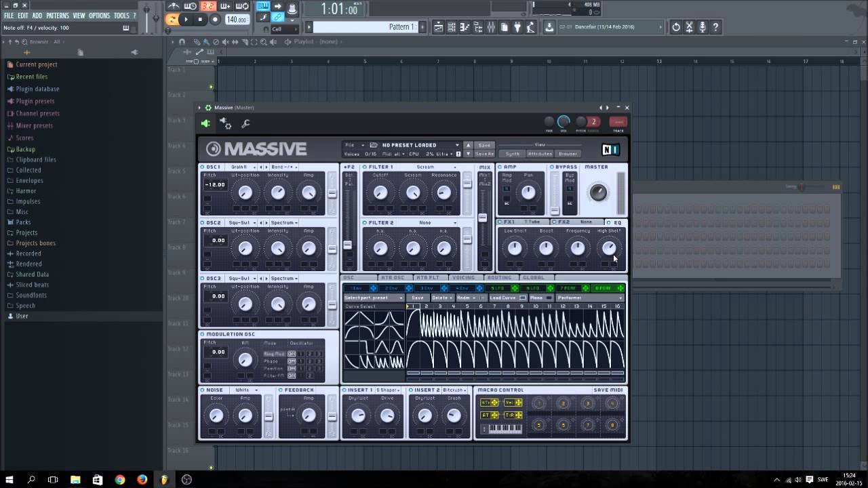Select Current project in browser

[x=37, y=64]
